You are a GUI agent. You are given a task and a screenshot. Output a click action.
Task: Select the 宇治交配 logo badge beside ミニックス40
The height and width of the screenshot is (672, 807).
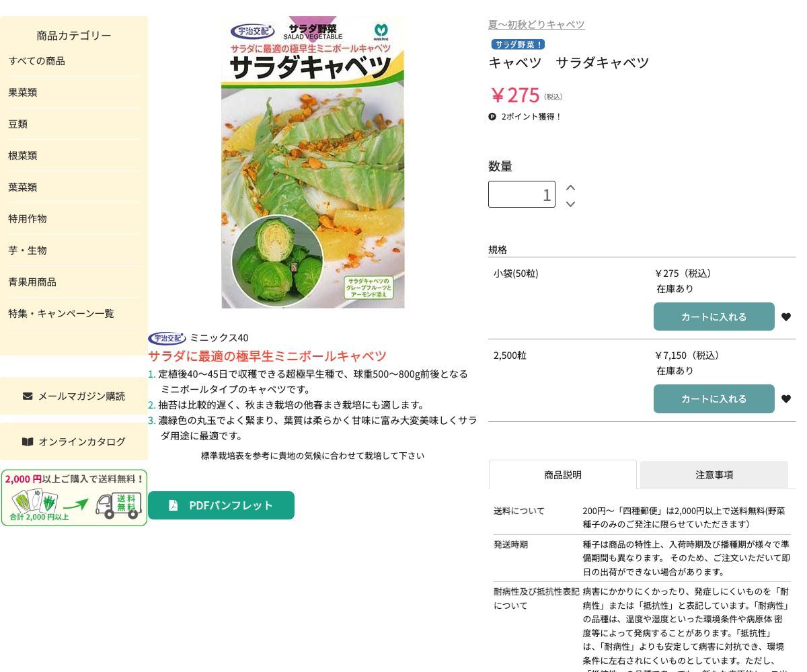pyautogui.click(x=167, y=338)
